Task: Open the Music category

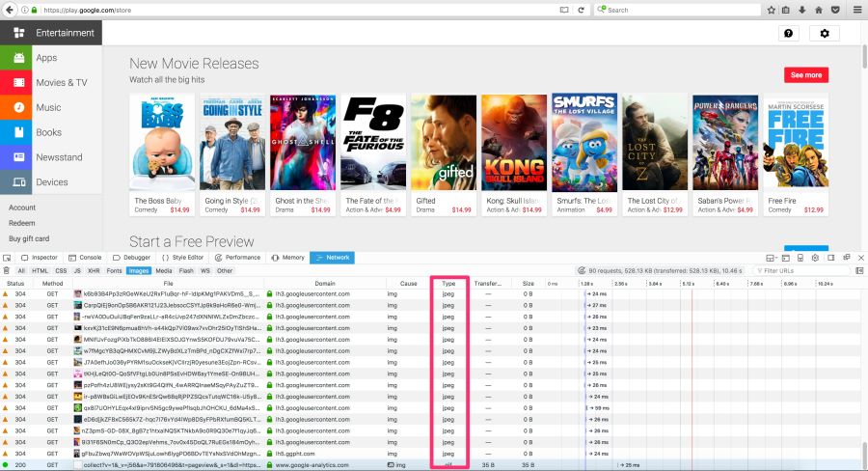Action: [51, 107]
